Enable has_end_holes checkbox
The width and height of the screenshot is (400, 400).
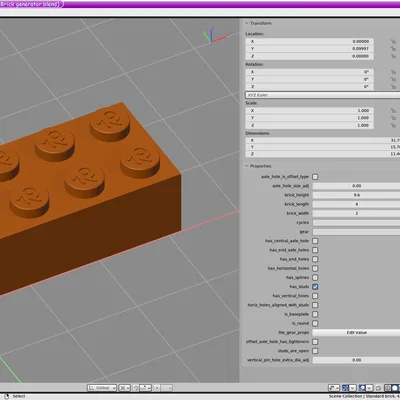click(x=315, y=259)
